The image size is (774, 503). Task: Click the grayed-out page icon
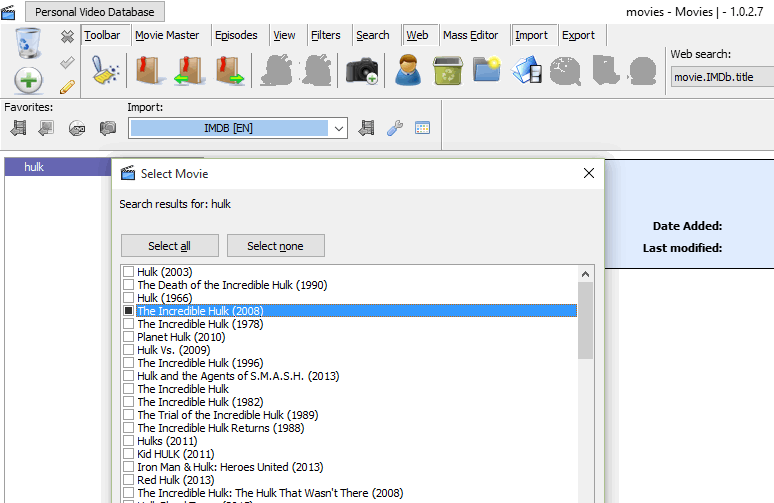click(x=606, y=70)
